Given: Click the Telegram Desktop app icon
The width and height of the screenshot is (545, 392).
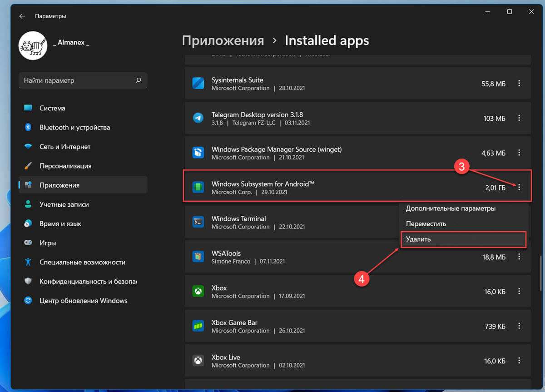Looking at the screenshot, I should [198, 118].
